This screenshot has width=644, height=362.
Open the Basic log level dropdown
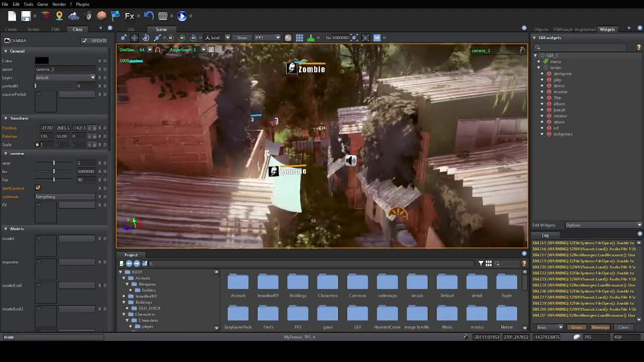(x=549, y=327)
